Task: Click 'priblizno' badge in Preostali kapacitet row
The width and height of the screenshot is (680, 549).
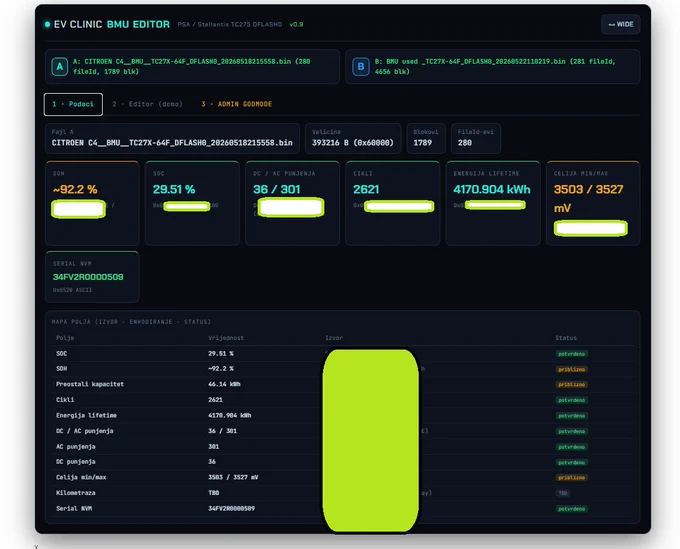Action: click(x=572, y=385)
